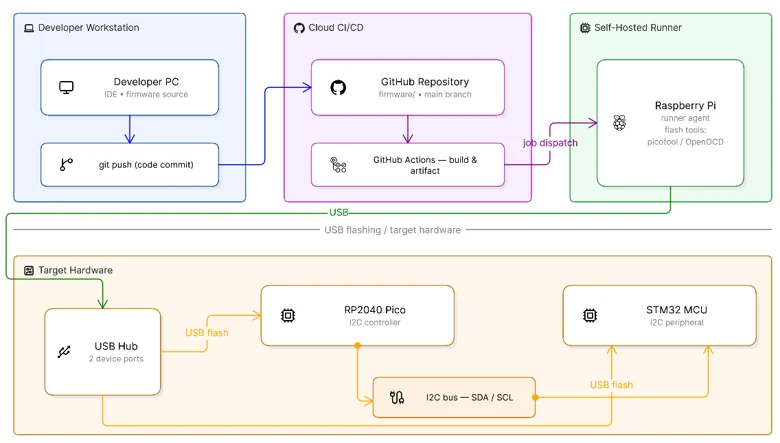Image resolution: width=780 pixels, height=443 pixels.
Task: Click 'flash tools:' text in Raspberry Pi node
Action: pyautogui.click(x=685, y=130)
